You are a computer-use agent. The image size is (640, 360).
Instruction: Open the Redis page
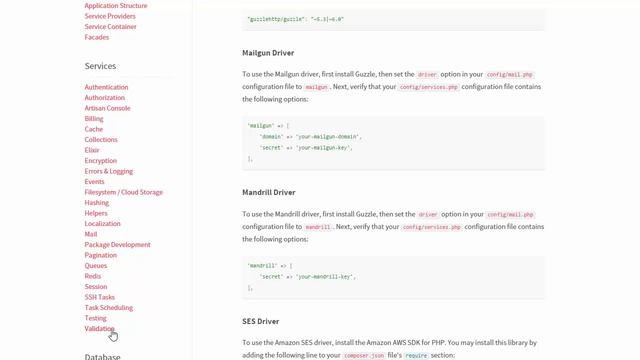click(93, 276)
